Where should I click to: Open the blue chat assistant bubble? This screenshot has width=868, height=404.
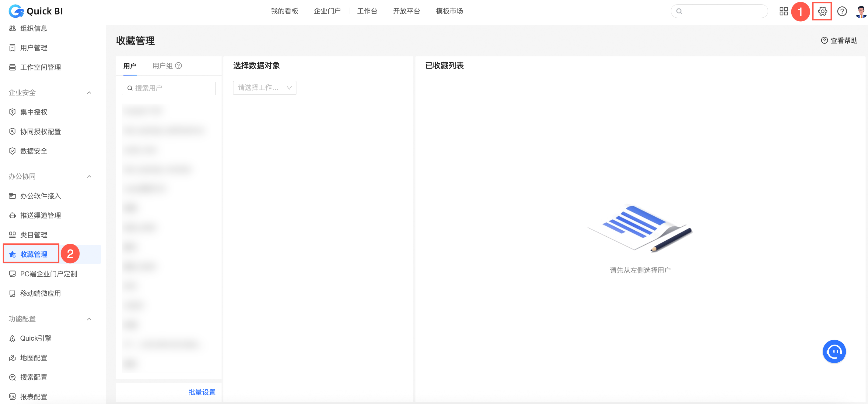[834, 351]
